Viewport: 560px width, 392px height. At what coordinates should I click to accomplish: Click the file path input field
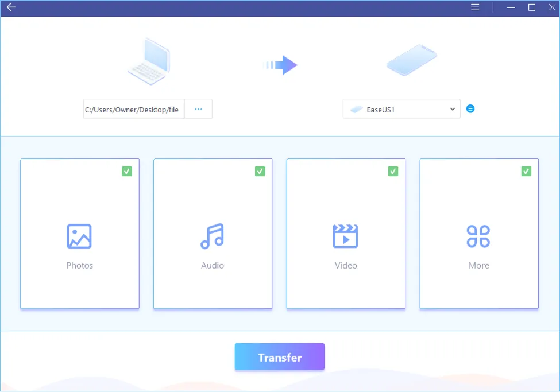[x=133, y=109]
